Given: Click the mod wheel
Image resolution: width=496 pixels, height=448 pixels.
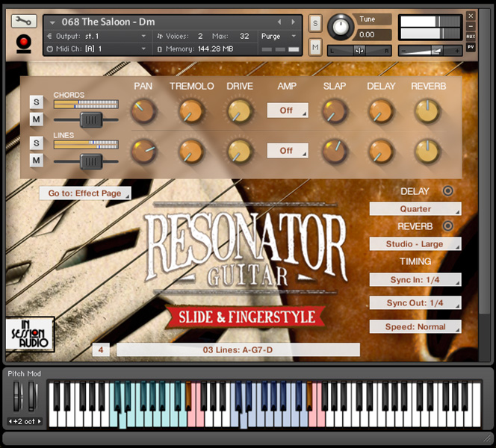Looking at the screenshot, I should coord(32,396).
